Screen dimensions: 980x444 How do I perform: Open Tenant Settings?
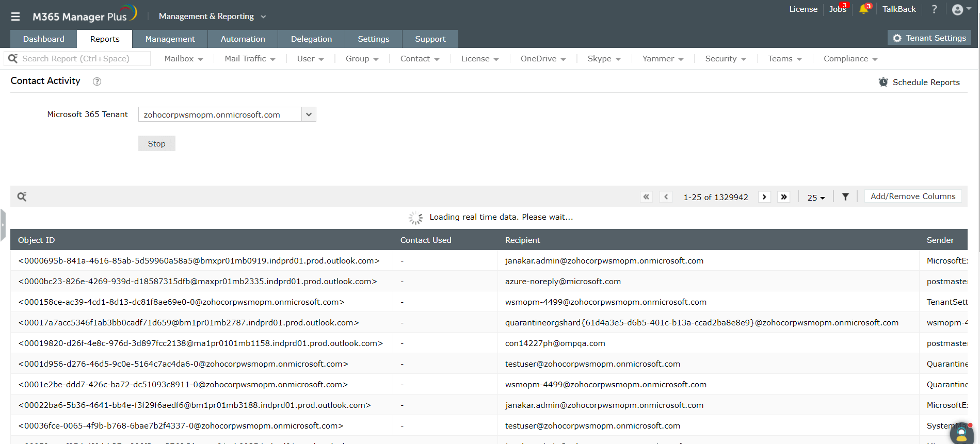pyautogui.click(x=929, y=38)
